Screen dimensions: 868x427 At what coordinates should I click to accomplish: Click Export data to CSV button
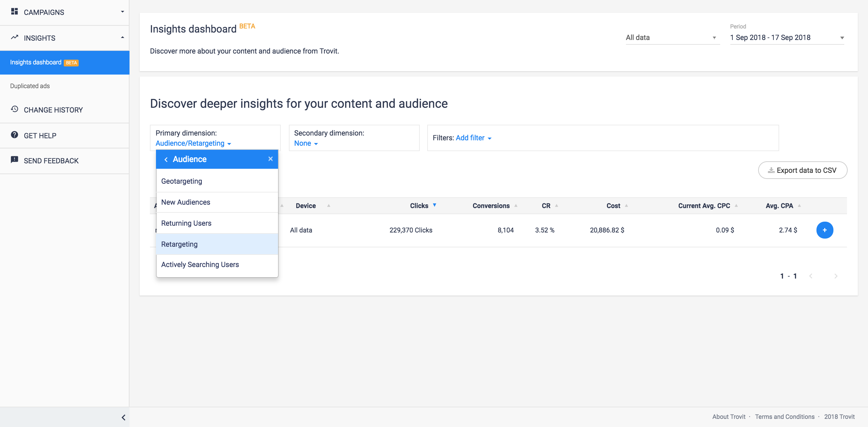click(802, 170)
